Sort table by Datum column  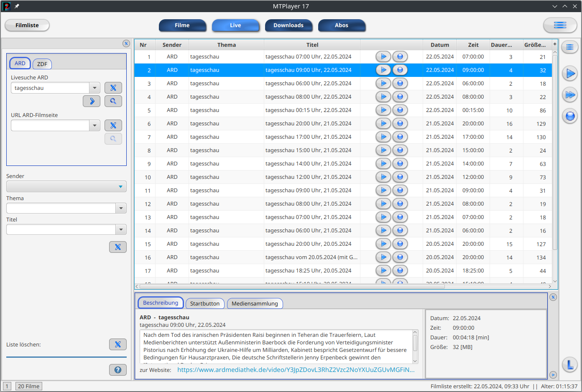coord(440,45)
